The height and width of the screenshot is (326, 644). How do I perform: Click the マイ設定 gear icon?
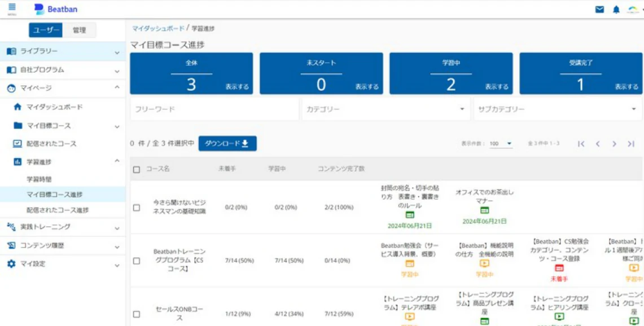click(11, 264)
